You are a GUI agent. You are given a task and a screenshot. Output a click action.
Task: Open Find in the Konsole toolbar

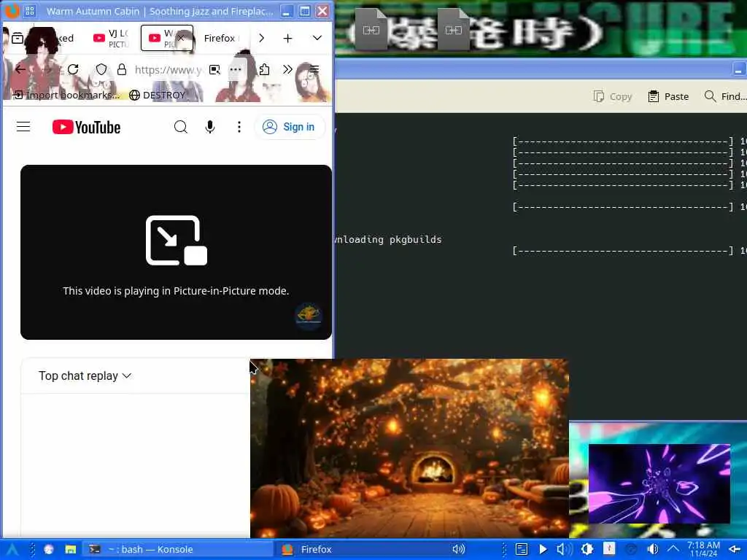[724, 96]
